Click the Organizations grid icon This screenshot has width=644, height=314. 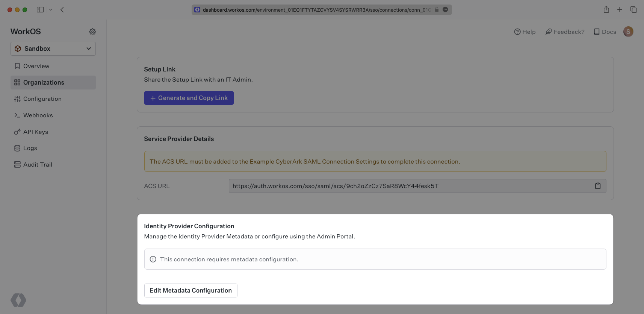point(17,82)
